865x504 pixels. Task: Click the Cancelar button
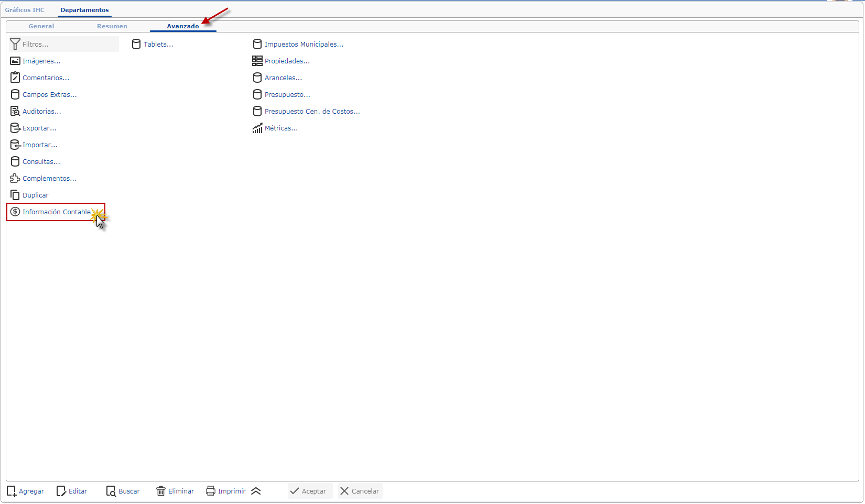[x=360, y=491]
